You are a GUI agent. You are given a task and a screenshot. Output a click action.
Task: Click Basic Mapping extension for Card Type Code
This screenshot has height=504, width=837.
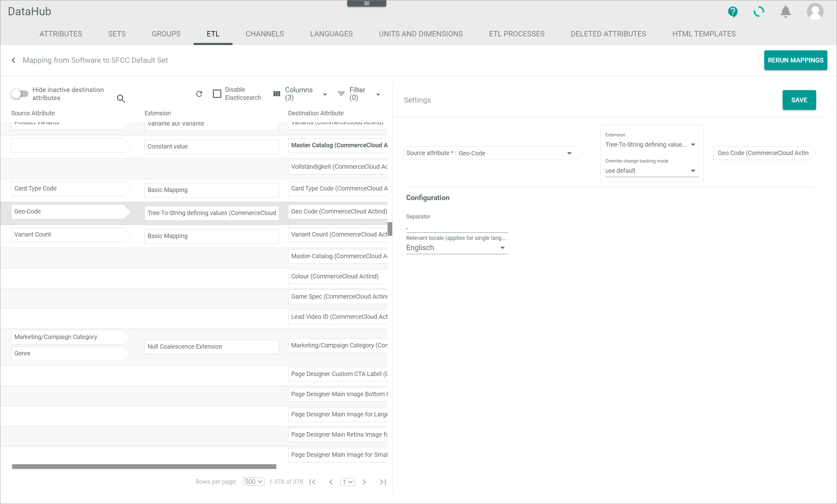tap(212, 190)
